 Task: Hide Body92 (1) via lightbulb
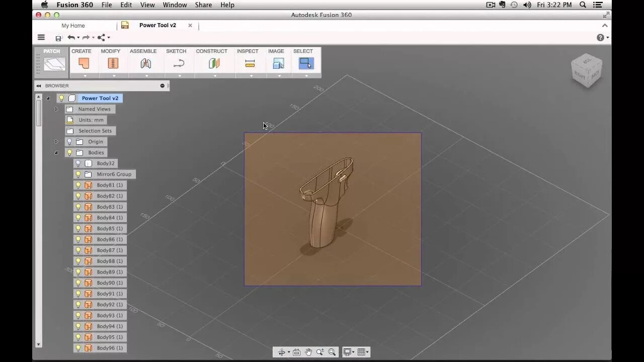pos(78,305)
